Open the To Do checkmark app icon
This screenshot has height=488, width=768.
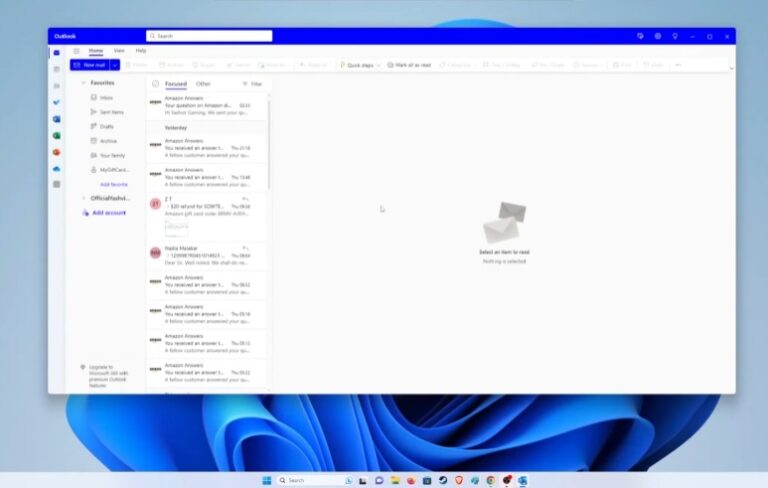click(x=57, y=102)
